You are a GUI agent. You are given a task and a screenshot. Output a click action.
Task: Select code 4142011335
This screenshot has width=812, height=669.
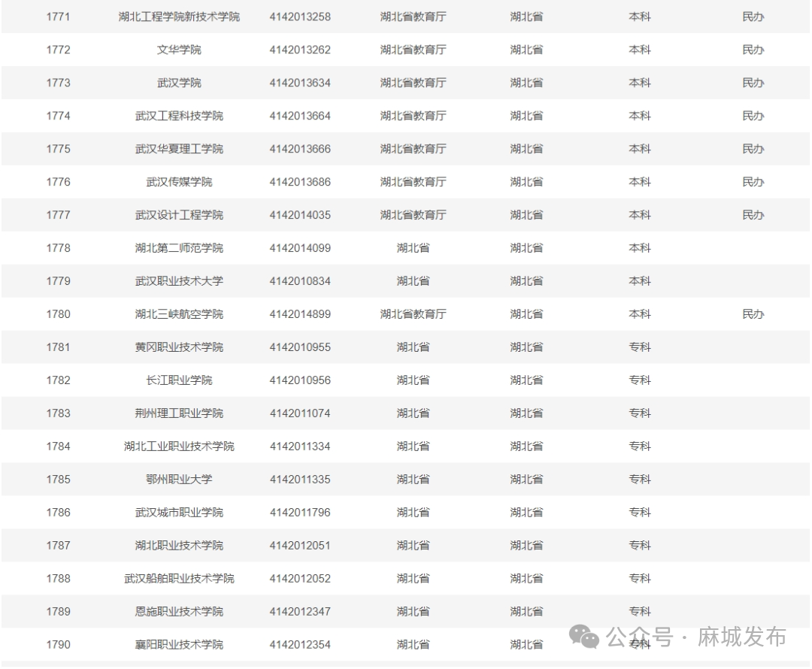click(x=300, y=480)
